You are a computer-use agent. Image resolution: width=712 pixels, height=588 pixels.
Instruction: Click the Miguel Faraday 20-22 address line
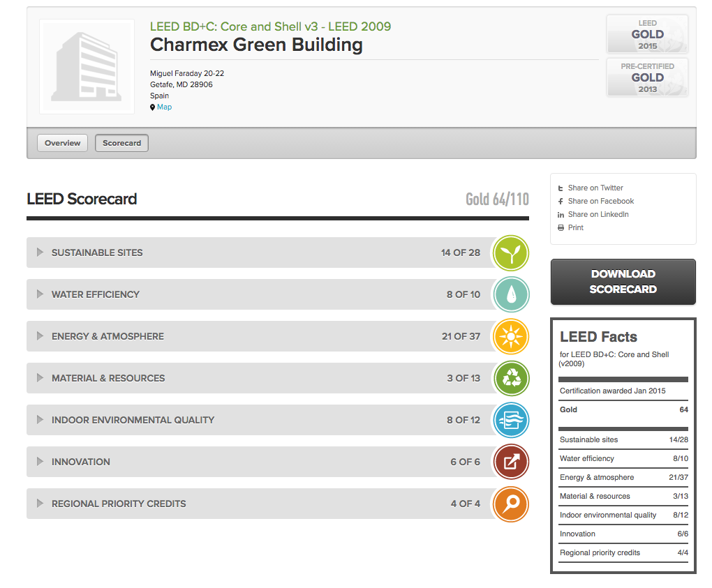tap(187, 73)
